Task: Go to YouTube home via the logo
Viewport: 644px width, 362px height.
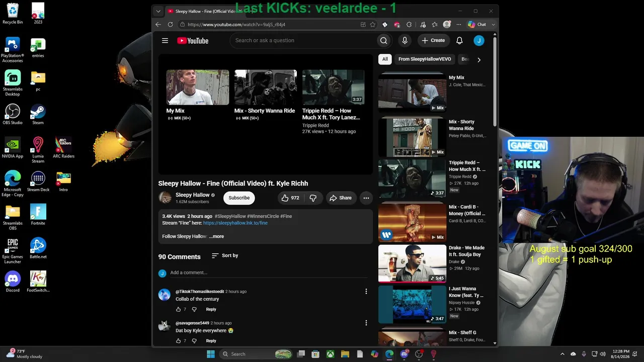Action: point(193,41)
